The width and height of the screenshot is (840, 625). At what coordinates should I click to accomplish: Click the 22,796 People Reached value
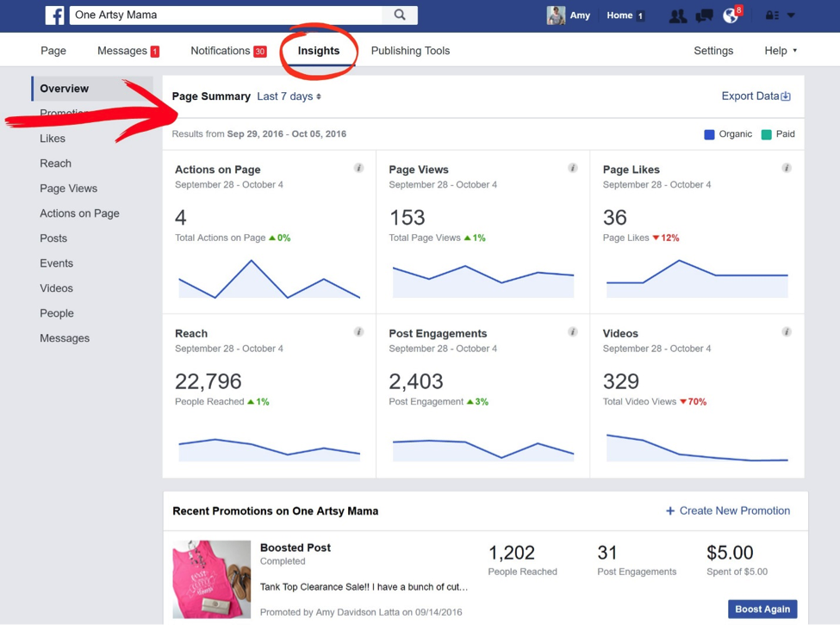[x=208, y=381]
